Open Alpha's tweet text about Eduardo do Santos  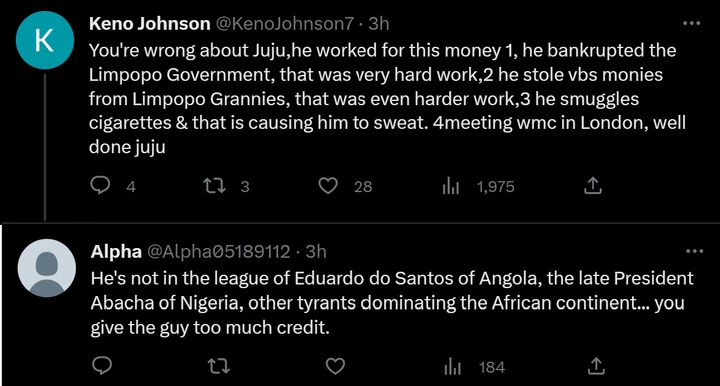(x=392, y=303)
